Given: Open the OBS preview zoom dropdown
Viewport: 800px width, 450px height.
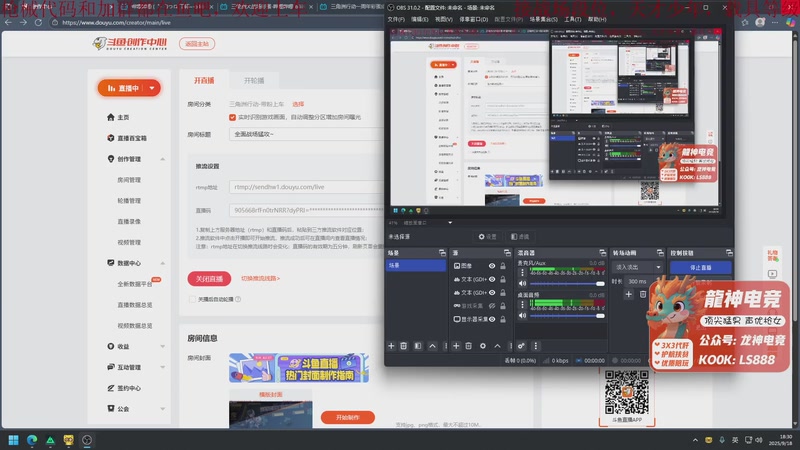Looking at the screenshot, I should (450, 222).
